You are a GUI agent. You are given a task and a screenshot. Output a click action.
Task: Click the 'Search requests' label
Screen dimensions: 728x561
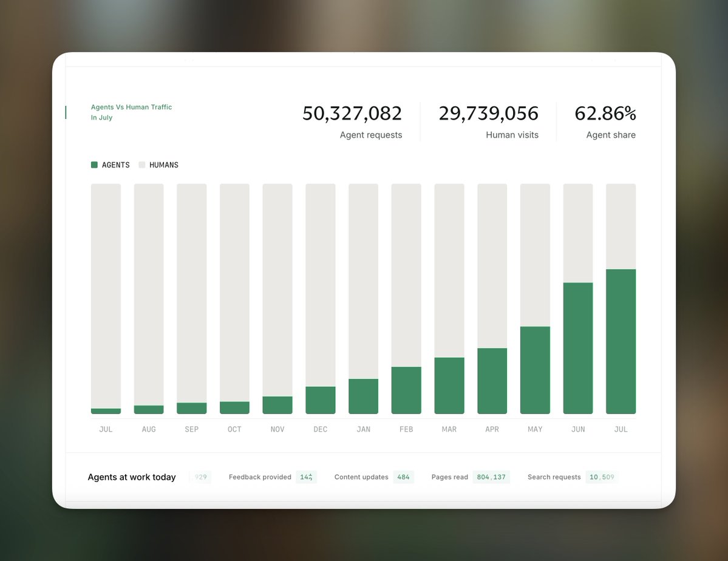pyautogui.click(x=554, y=477)
